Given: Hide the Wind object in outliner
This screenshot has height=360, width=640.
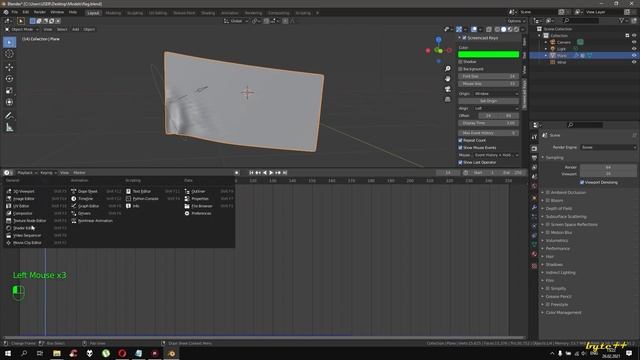Looking at the screenshot, I should point(634,62).
